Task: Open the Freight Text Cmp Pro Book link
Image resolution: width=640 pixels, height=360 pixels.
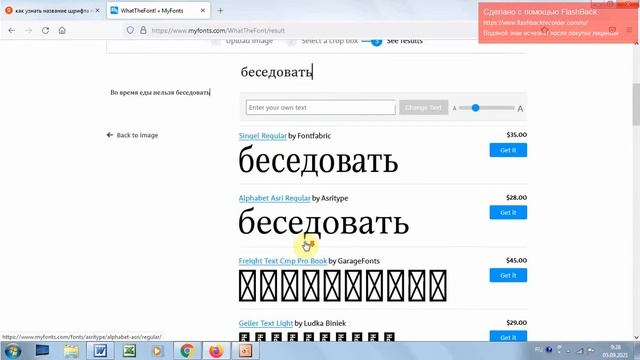Action: pyautogui.click(x=282, y=261)
